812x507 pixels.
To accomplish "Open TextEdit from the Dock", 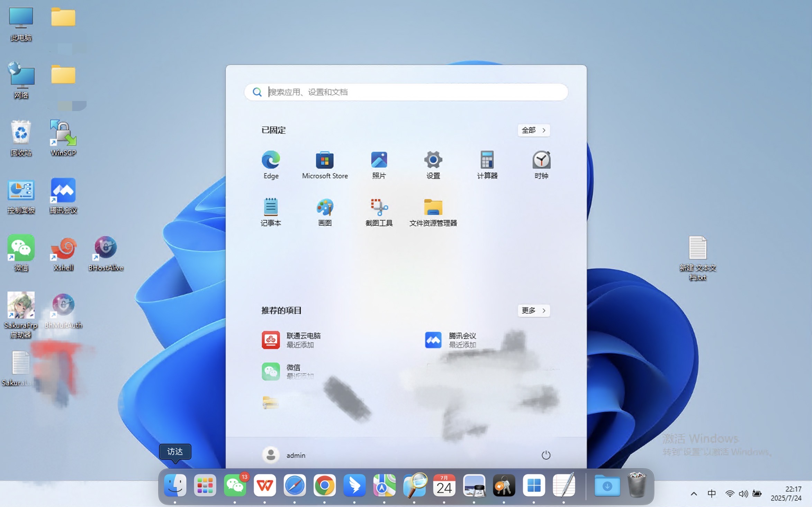I will [x=564, y=485].
